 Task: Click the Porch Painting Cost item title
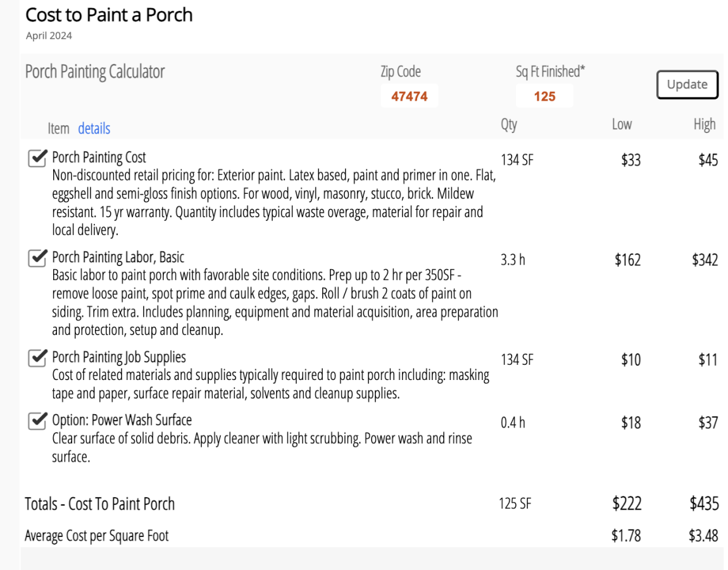(99, 157)
